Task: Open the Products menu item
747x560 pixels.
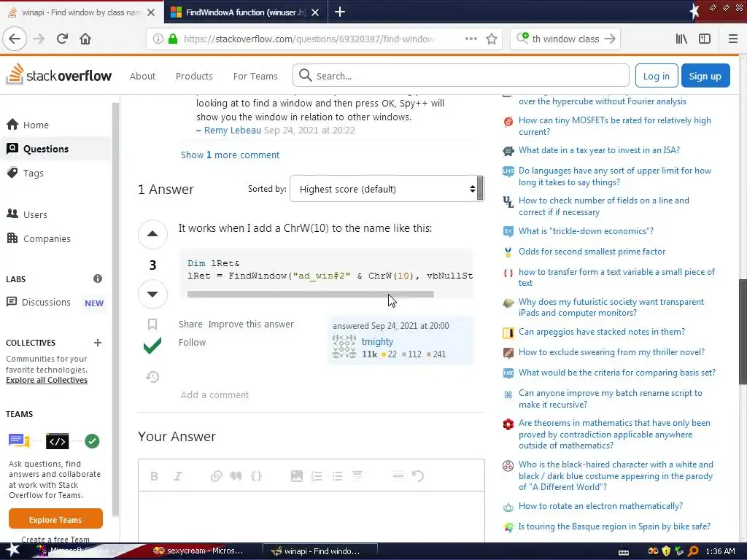Action: click(x=194, y=76)
